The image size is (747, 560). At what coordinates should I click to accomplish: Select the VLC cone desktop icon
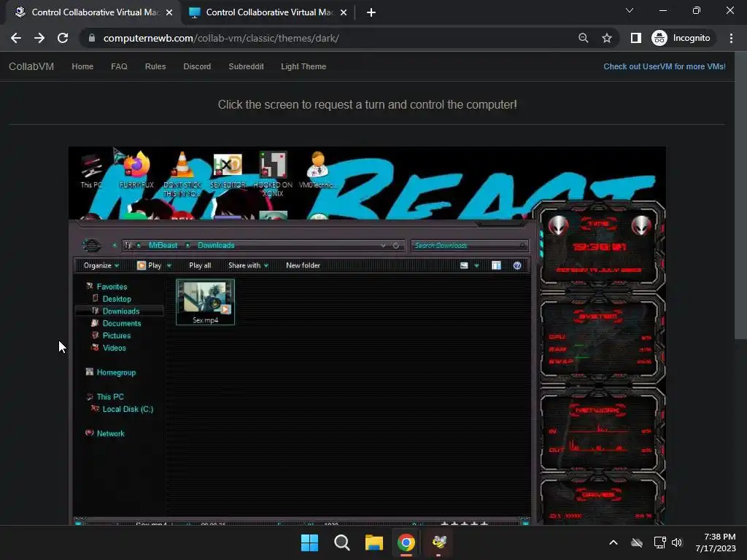point(182,174)
